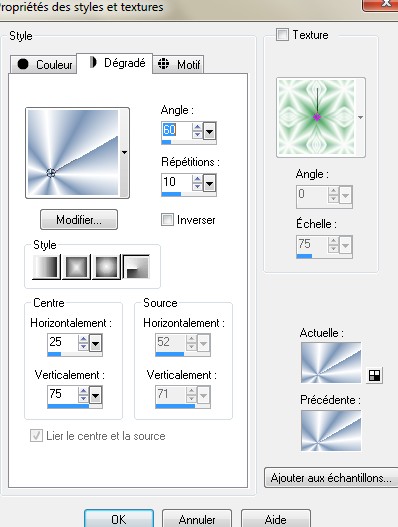Click the Actuelle gradient swatch
Image resolution: width=398 pixels, height=527 pixels.
331,363
